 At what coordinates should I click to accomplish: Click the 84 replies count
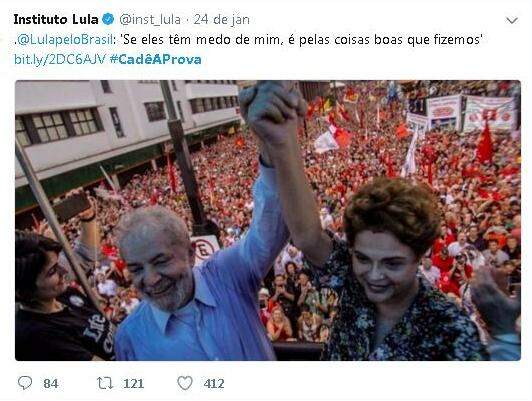51,384
